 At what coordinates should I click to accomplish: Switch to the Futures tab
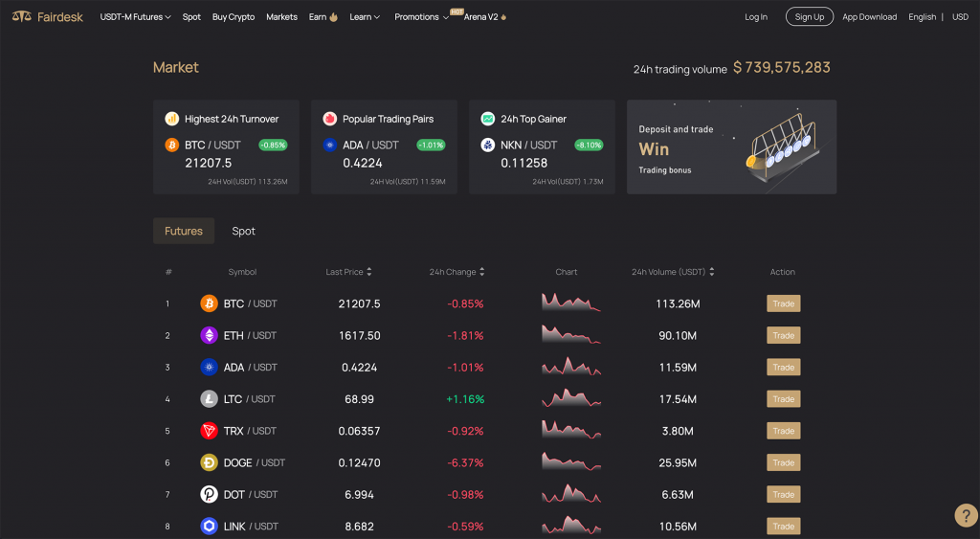[x=184, y=231]
